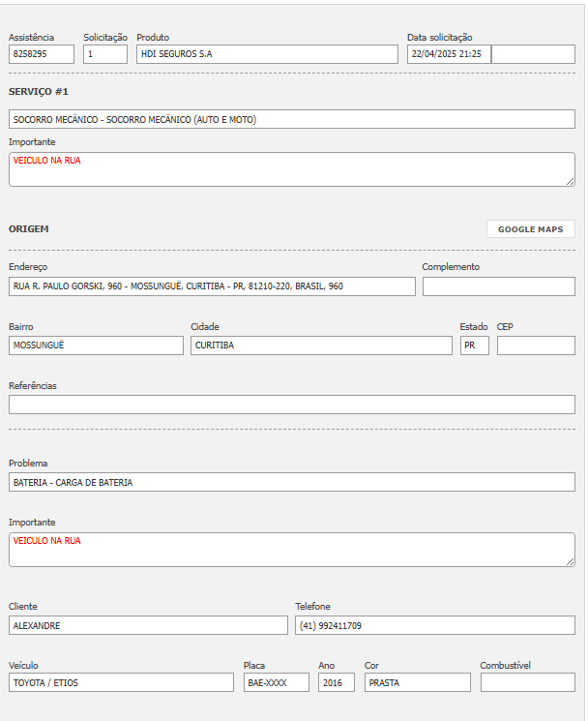The height and width of the screenshot is (721, 588).
Task: Focus the Complemento field
Action: (x=498, y=286)
